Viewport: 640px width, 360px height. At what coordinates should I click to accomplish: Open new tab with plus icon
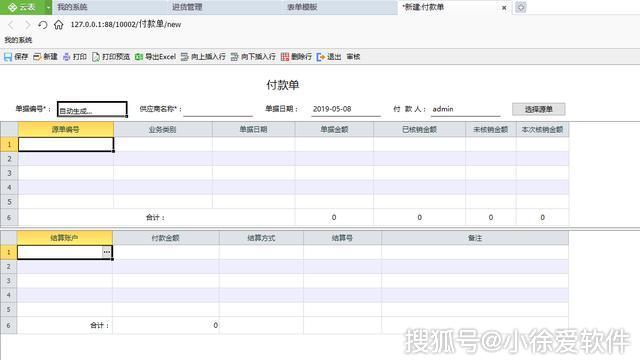pyautogui.click(x=521, y=7)
